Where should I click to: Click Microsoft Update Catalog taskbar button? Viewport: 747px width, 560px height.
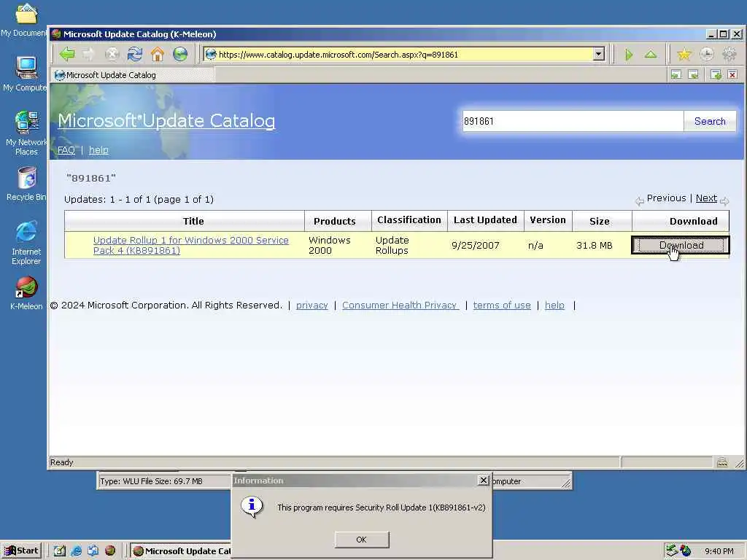pos(181,551)
